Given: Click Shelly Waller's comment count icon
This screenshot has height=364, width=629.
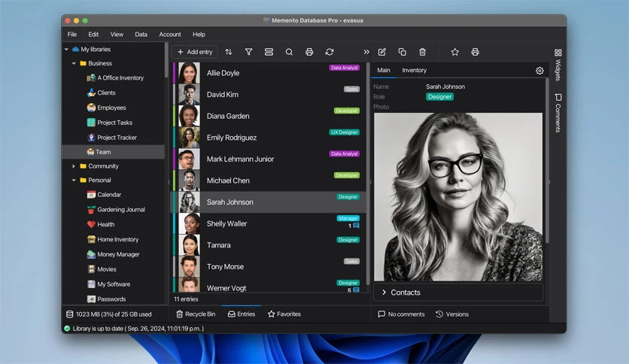Looking at the screenshot, I should [x=356, y=226].
